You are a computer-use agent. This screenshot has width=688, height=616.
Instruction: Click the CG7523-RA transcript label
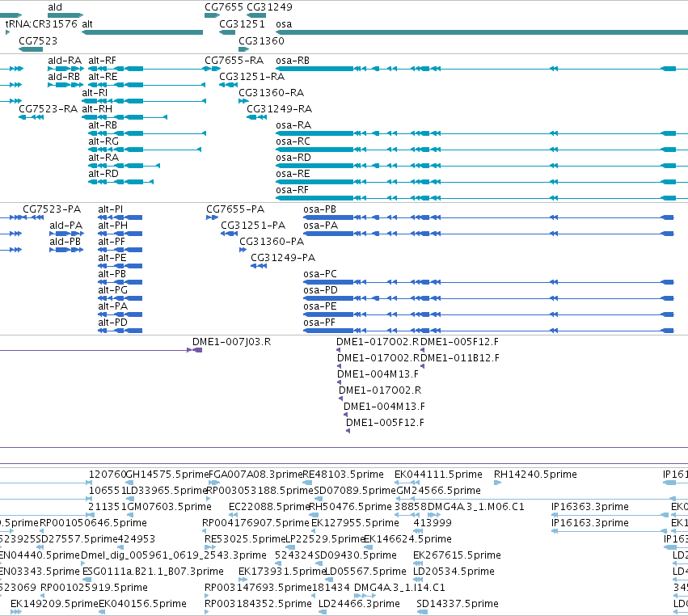pos(49,109)
